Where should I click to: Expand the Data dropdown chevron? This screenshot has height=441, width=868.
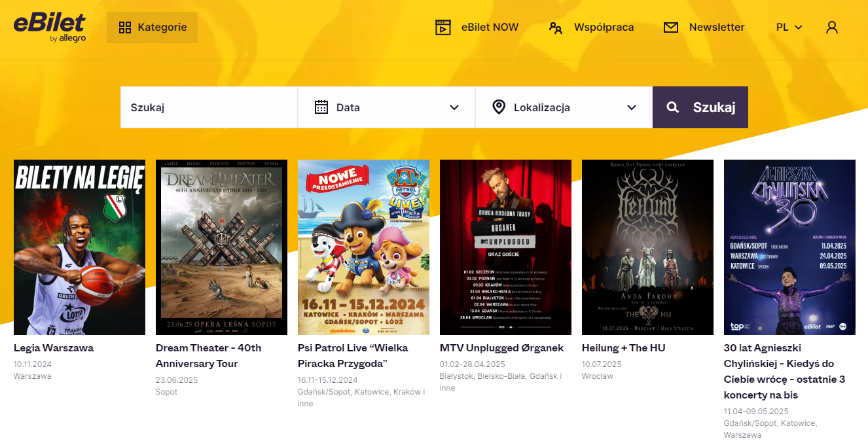coord(454,107)
